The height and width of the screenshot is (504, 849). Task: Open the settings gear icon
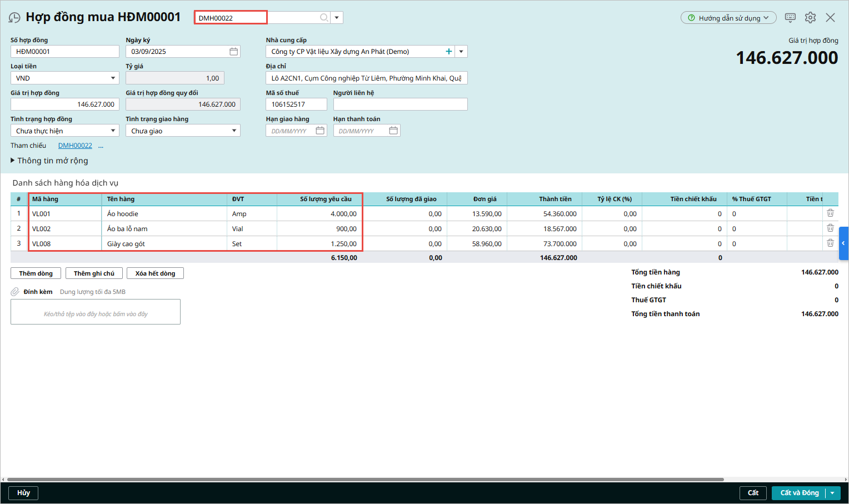click(x=810, y=18)
